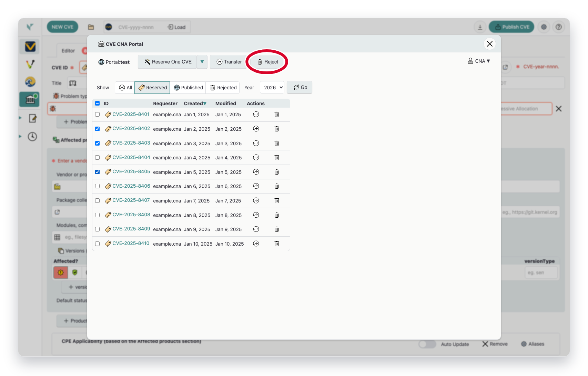Click the Modified column header
The image size is (588, 376).
click(226, 103)
